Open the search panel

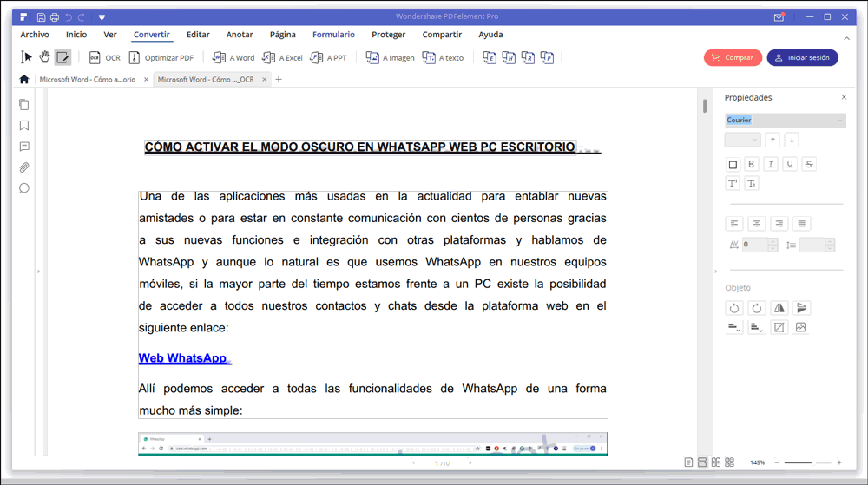tap(23, 188)
